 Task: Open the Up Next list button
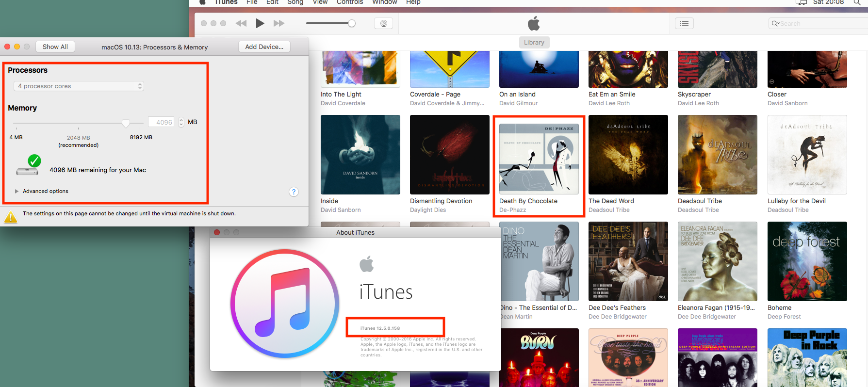pyautogui.click(x=684, y=23)
